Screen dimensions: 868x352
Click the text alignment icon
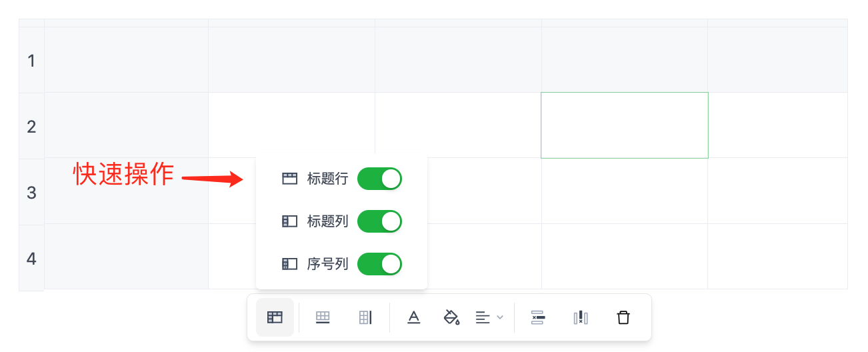pos(483,317)
